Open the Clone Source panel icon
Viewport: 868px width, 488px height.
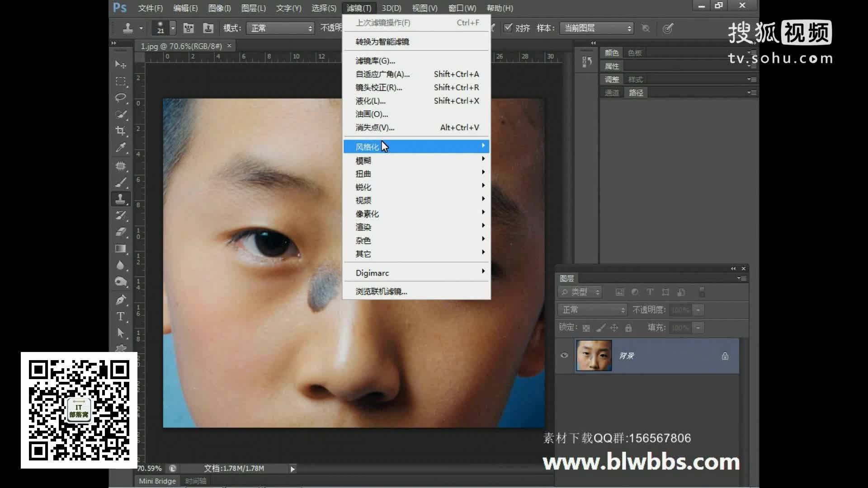(208, 28)
